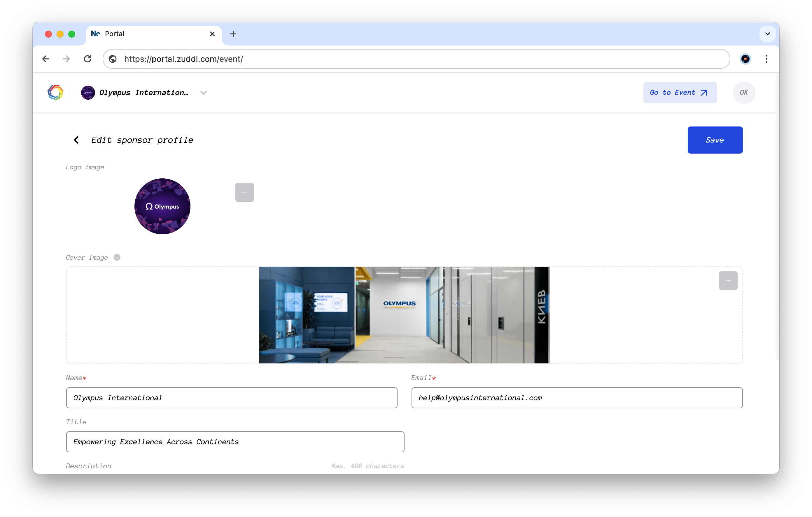Open the cover image three-dots menu
This screenshot has width=812, height=517.
pyautogui.click(x=728, y=281)
